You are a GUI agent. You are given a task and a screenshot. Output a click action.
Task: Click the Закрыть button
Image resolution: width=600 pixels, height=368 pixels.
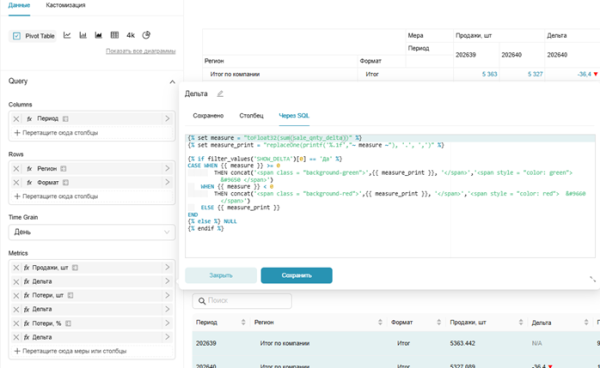[x=221, y=275]
